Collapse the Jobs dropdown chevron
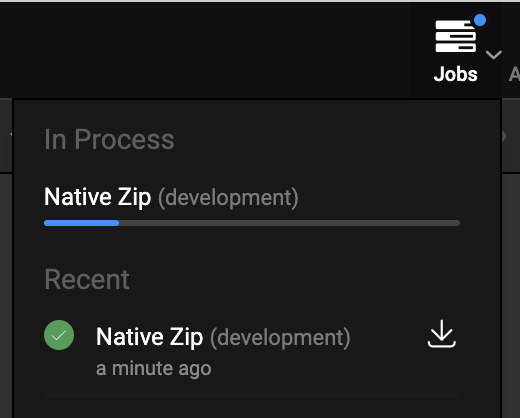Viewport: 520px width, 418px height. point(494,55)
